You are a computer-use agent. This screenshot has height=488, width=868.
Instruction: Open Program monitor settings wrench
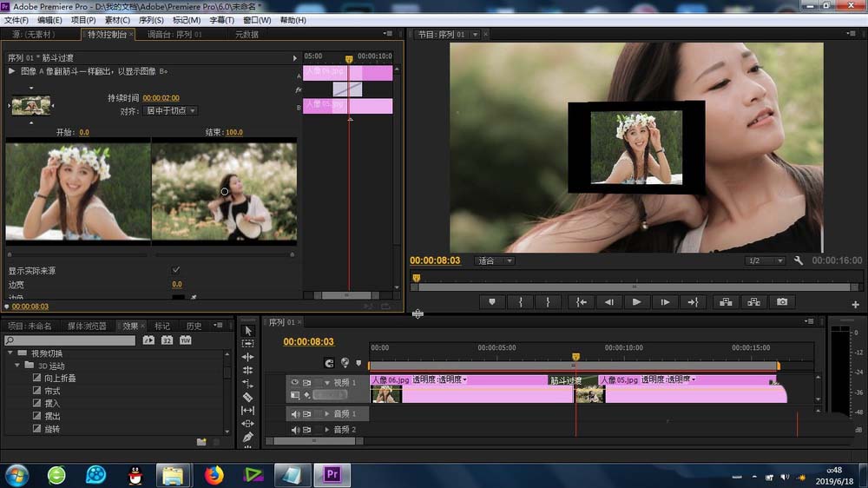[799, 260]
